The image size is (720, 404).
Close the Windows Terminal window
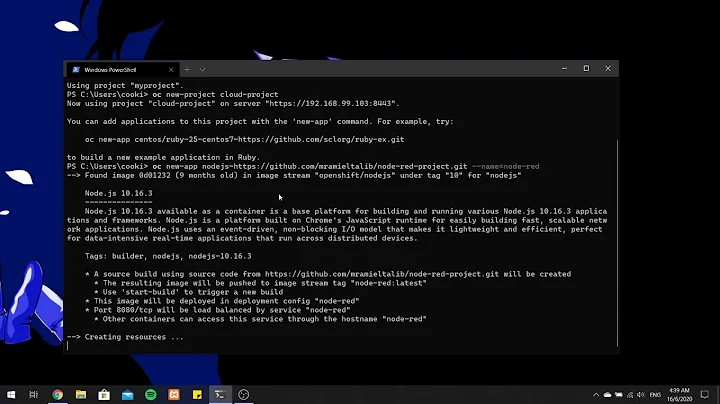tap(608, 68)
